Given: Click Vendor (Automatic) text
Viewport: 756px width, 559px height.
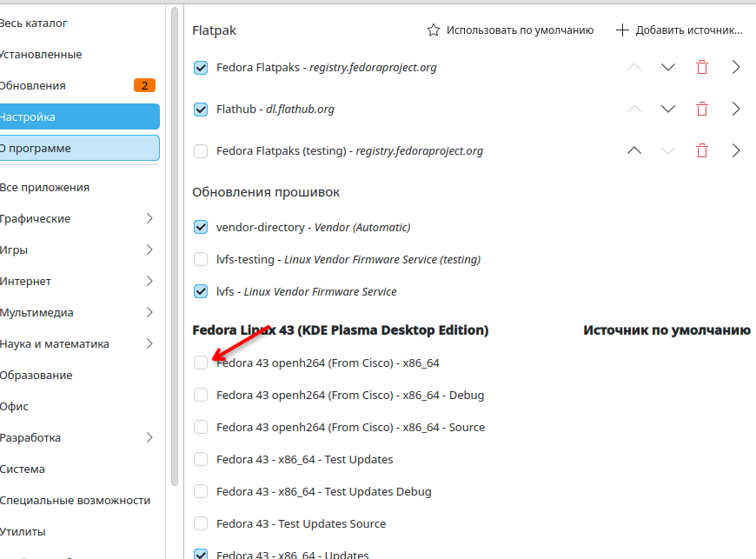Looking at the screenshot, I should 362,227.
